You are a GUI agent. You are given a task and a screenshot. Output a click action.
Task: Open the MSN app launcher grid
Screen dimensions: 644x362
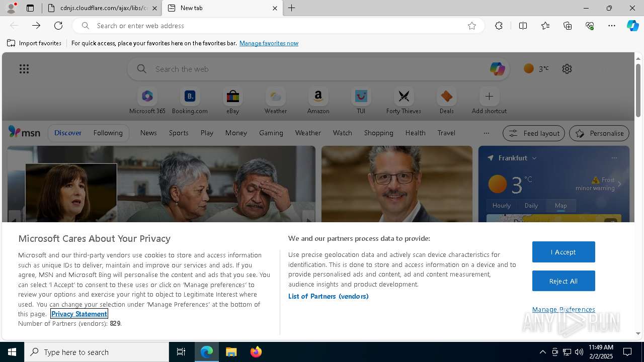(24, 69)
